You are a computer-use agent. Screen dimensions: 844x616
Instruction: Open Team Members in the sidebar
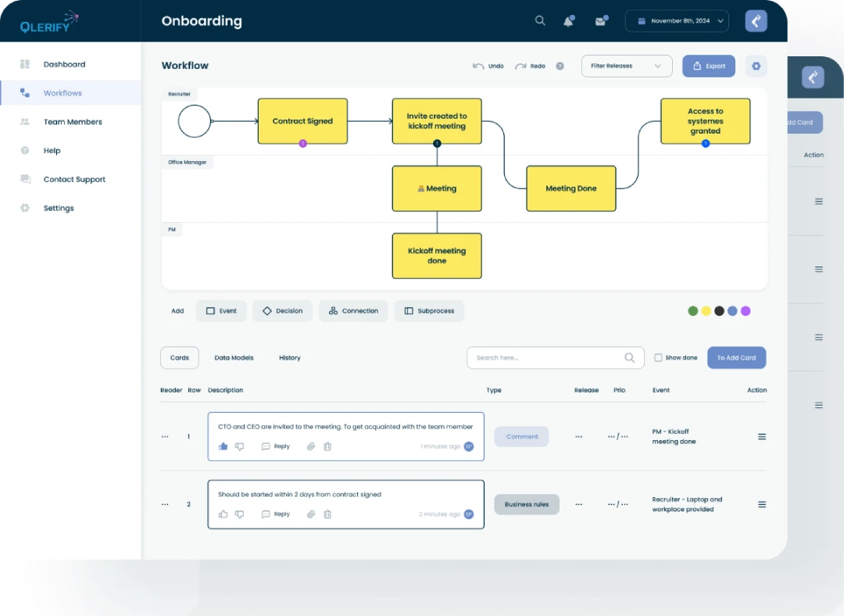click(73, 122)
